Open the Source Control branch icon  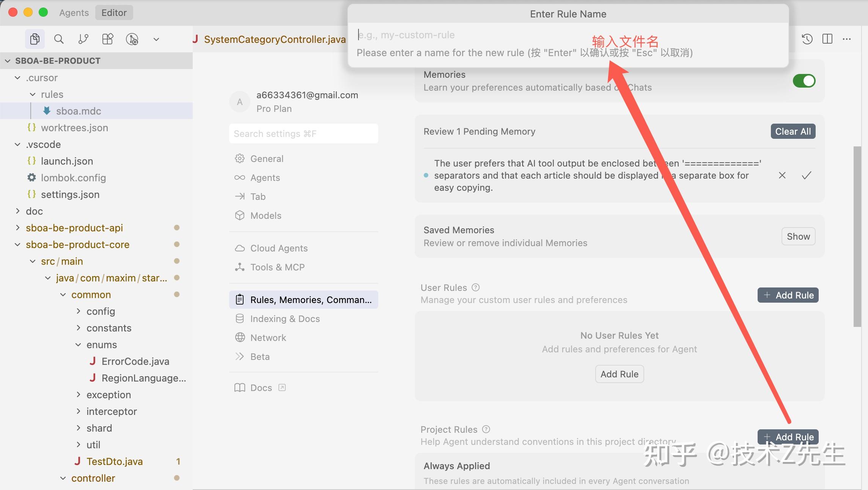[x=83, y=39]
